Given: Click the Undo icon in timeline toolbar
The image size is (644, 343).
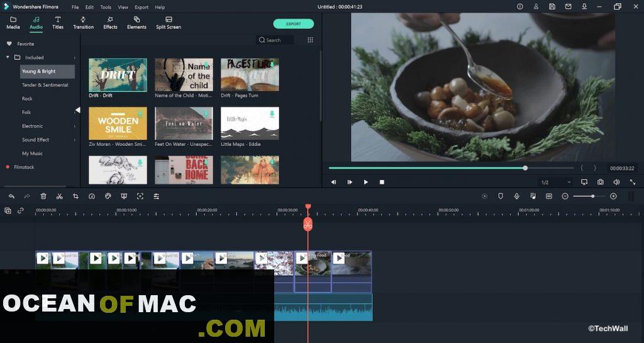Looking at the screenshot, I should point(11,196).
